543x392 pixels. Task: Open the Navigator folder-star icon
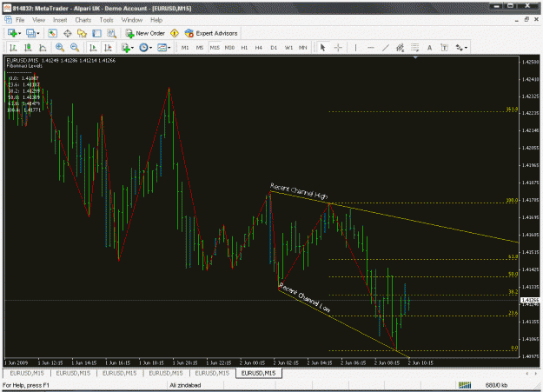(82, 33)
